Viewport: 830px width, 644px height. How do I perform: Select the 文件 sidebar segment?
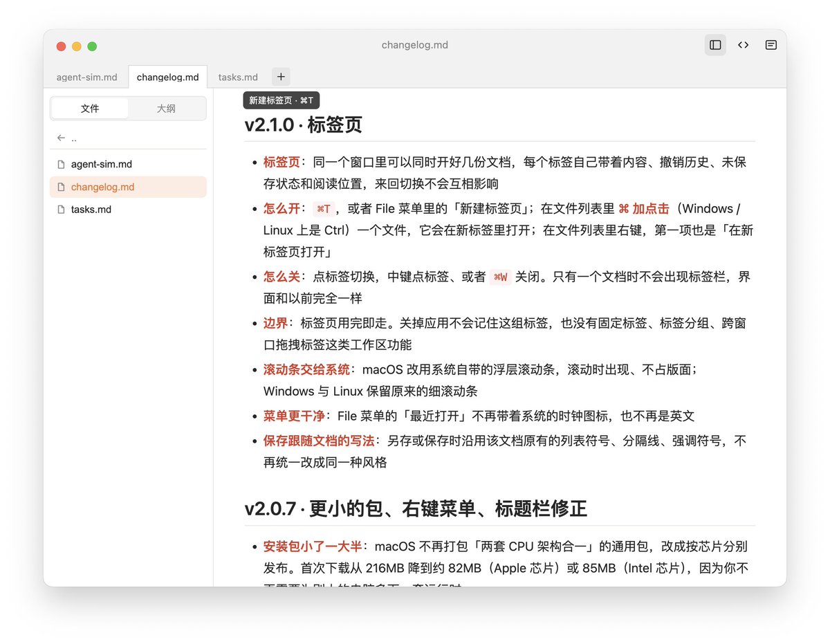[90, 109]
